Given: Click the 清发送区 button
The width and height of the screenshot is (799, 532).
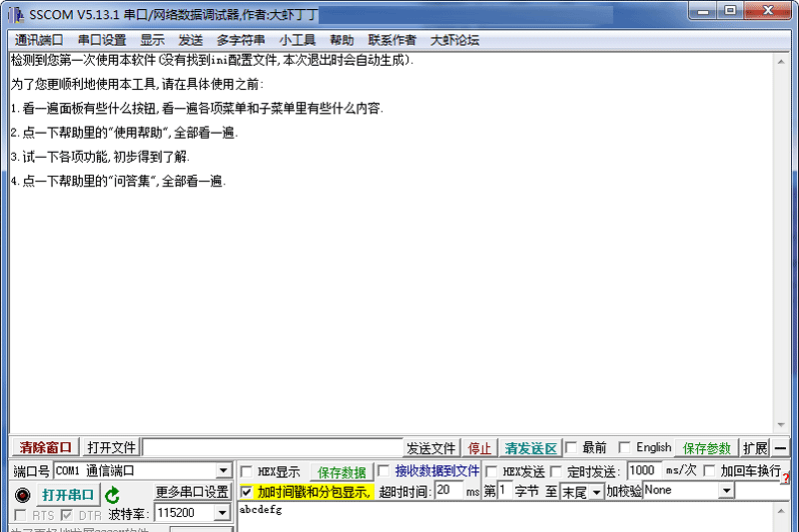Looking at the screenshot, I should coord(530,448).
